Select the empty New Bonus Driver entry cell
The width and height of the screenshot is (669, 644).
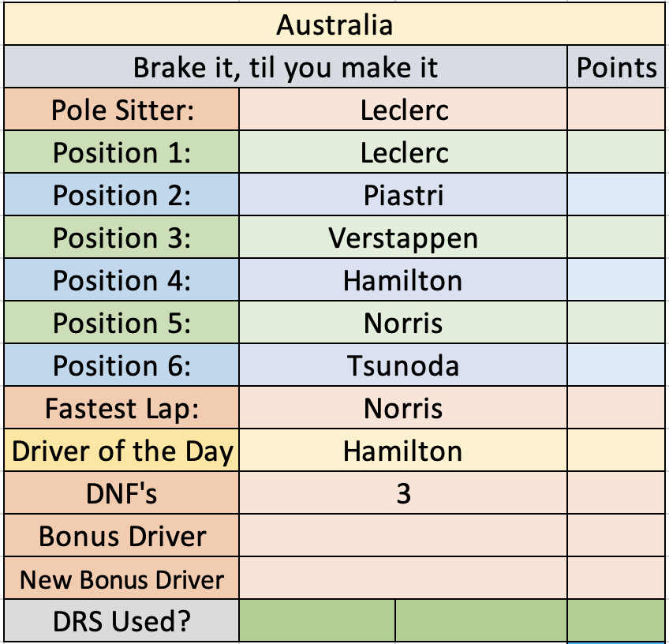pos(403,578)
